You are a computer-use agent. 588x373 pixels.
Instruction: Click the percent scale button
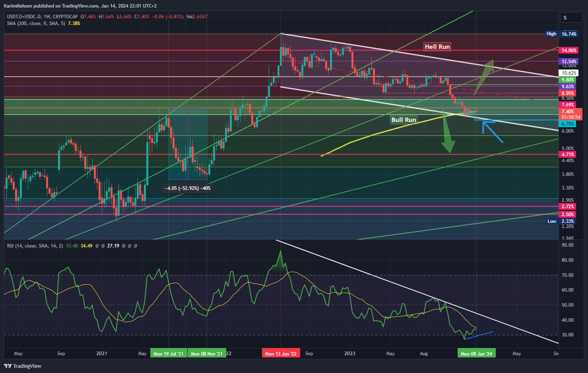point(571,17)
